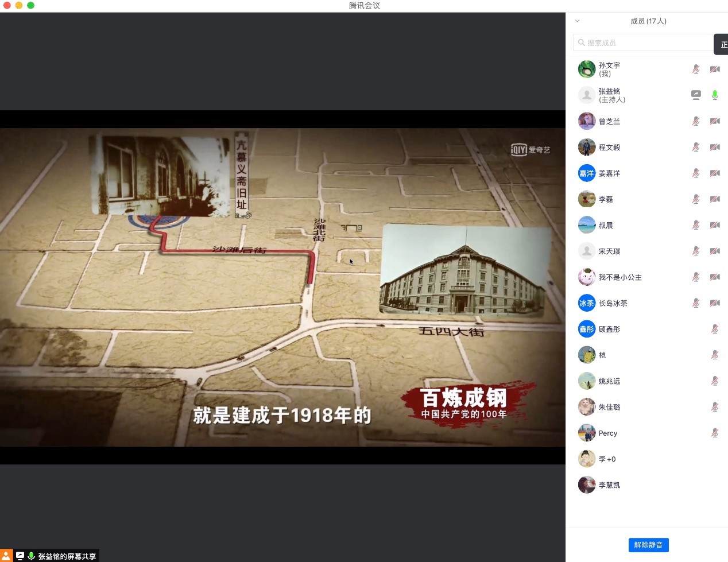Click the disabled camera icon for 孙文宇
728x562 pixels.
(715, 69)
